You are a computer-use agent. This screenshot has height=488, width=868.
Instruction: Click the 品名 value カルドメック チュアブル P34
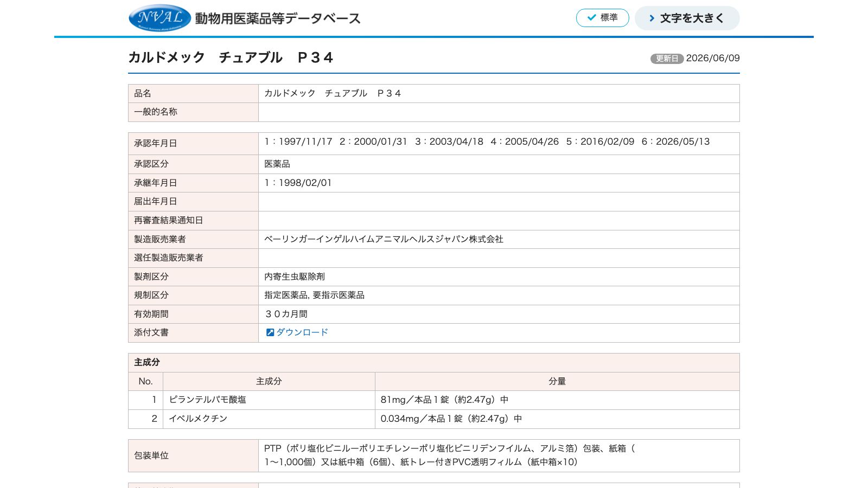point(332,93)
